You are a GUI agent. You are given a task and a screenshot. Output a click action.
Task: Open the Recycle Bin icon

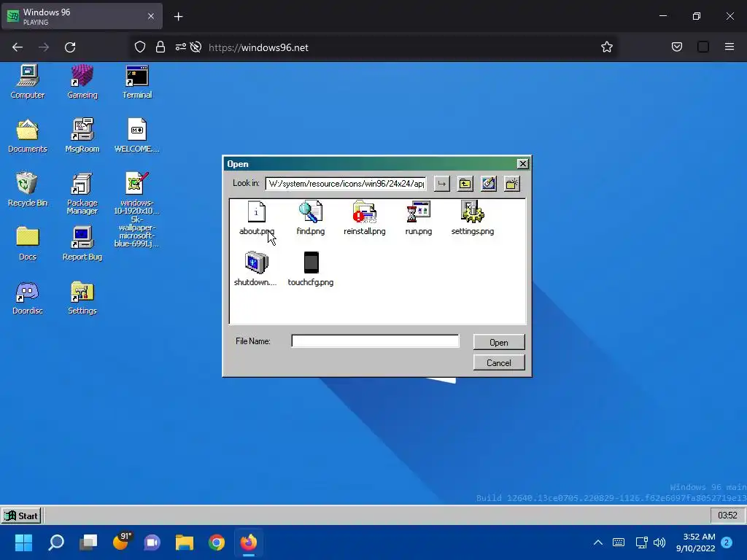tap(28, 190)
